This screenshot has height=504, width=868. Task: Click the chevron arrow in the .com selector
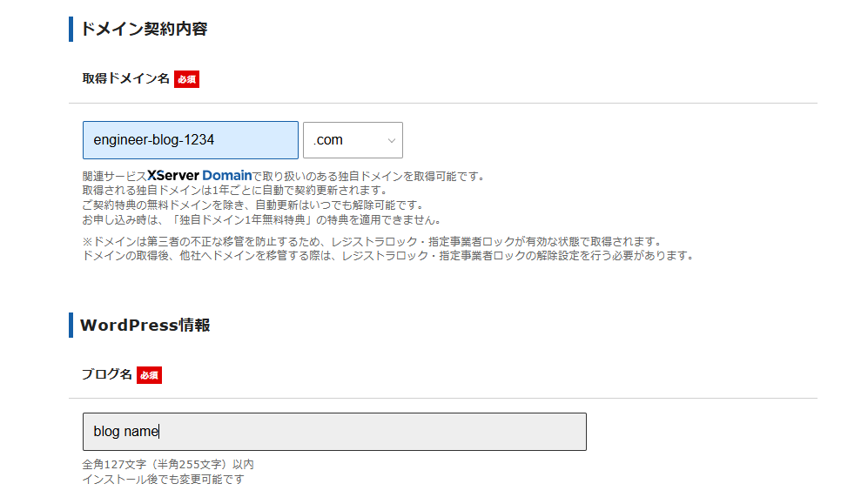tap(391, 141)
